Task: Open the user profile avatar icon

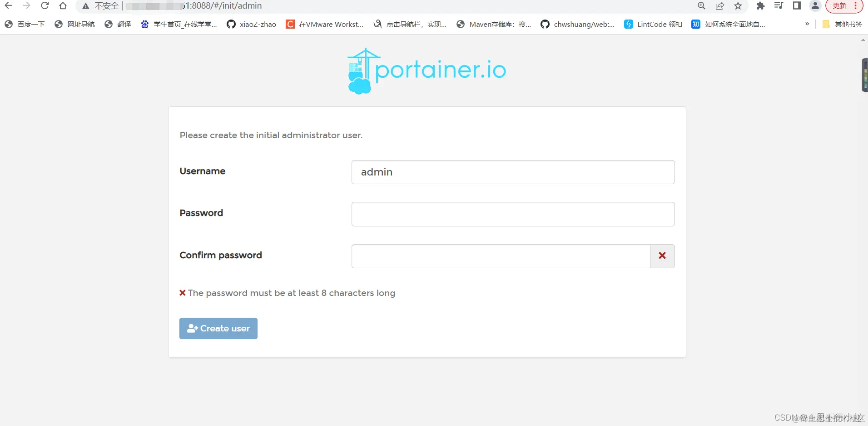Action: tap(815, 6)
